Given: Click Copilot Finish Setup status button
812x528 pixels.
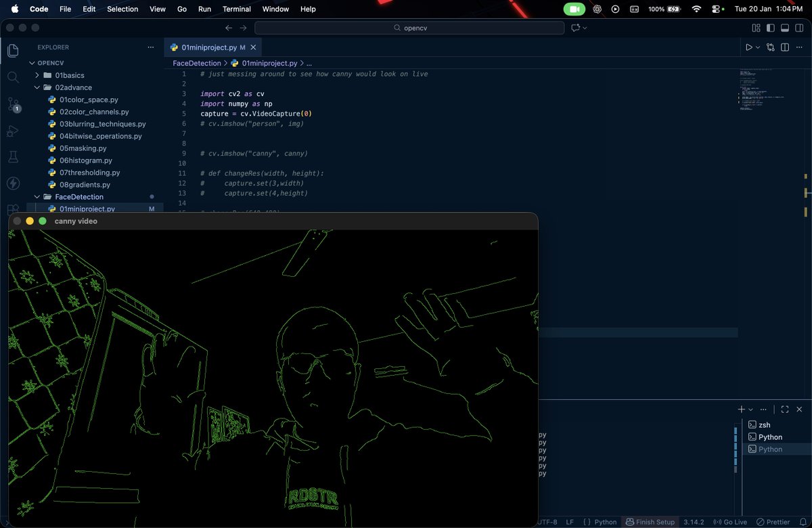Looking at the screenshot, I should point(650,522).
